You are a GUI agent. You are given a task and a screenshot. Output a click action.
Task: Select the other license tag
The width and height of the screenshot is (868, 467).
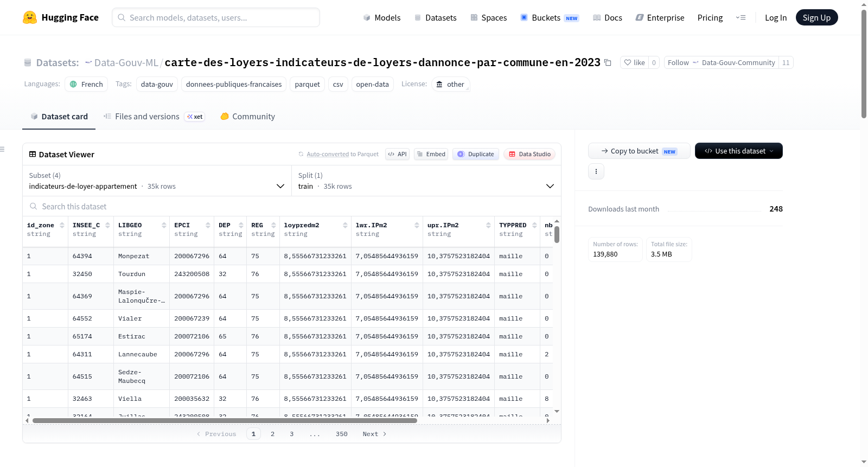point(450,84)
